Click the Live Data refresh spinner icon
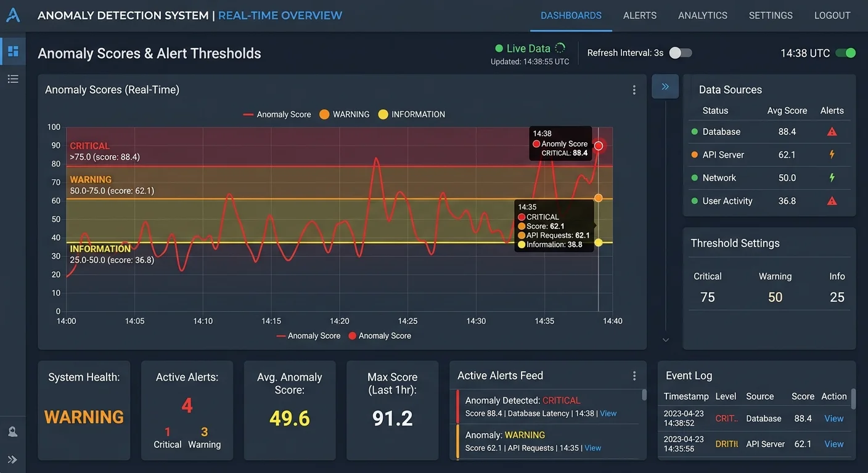Viewport: 868px width, 473px height. point(560,48)
